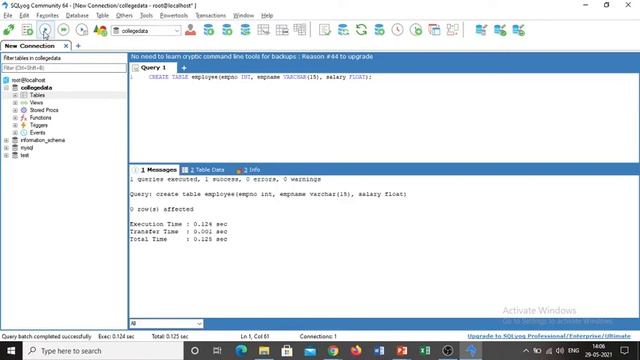Select the 1 Messages tab

point(155,170)
